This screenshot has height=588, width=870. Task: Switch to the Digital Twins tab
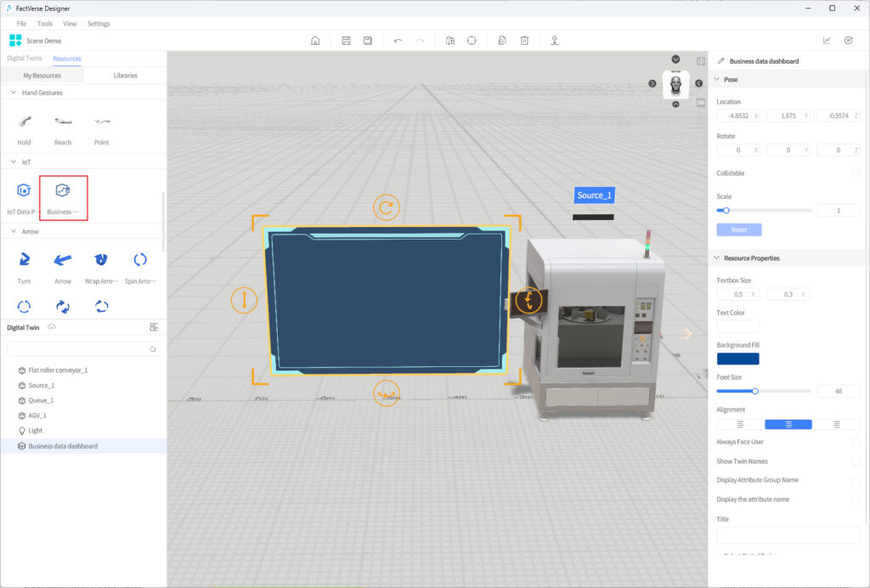(x=25, y=59)
